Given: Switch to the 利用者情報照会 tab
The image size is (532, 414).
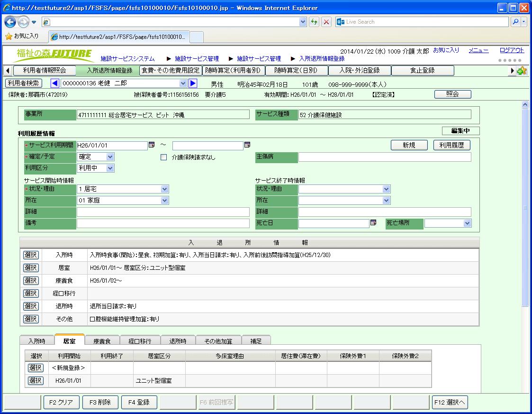Looking at the screenshot, I should 45,71.
